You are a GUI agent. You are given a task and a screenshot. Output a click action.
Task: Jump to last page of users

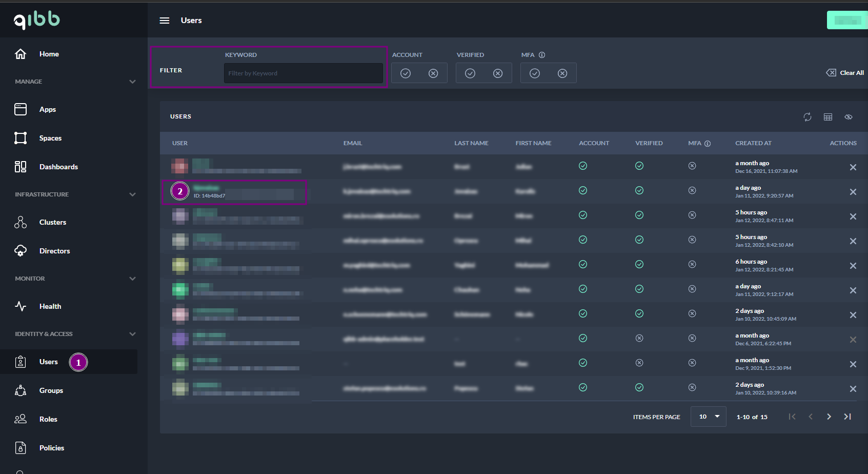(x=847, y=417)
